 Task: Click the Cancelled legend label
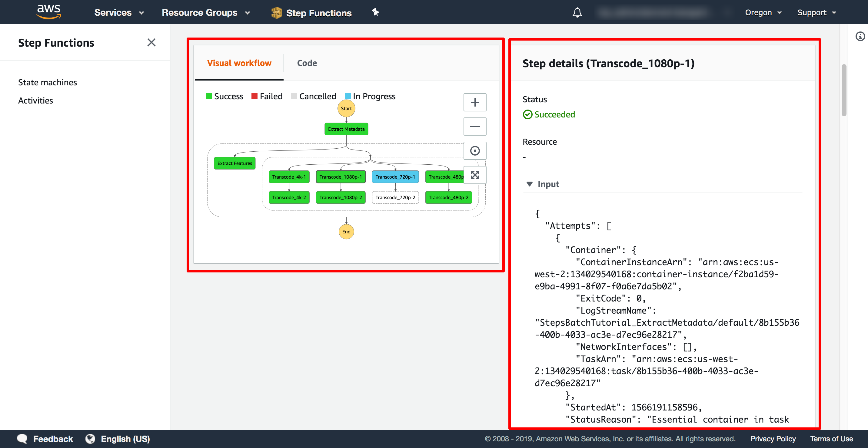point(318,97)
